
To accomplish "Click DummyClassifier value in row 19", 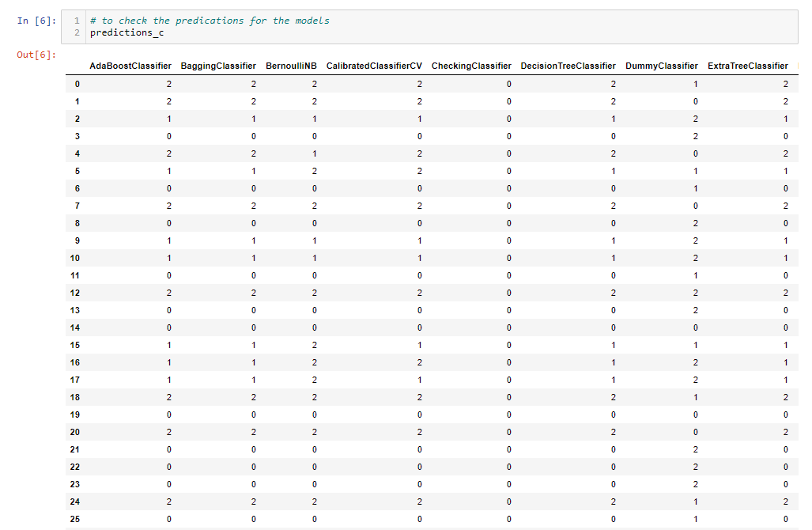I will coord(696,415).
